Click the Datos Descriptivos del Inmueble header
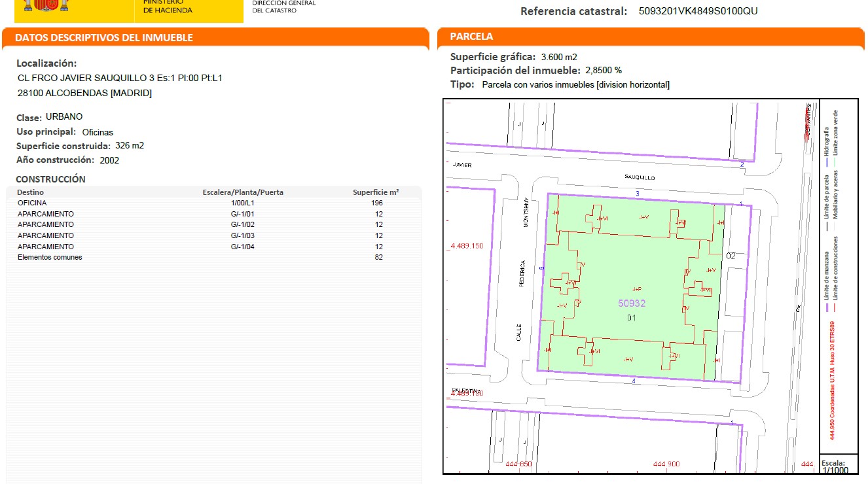 pos(104,38)
